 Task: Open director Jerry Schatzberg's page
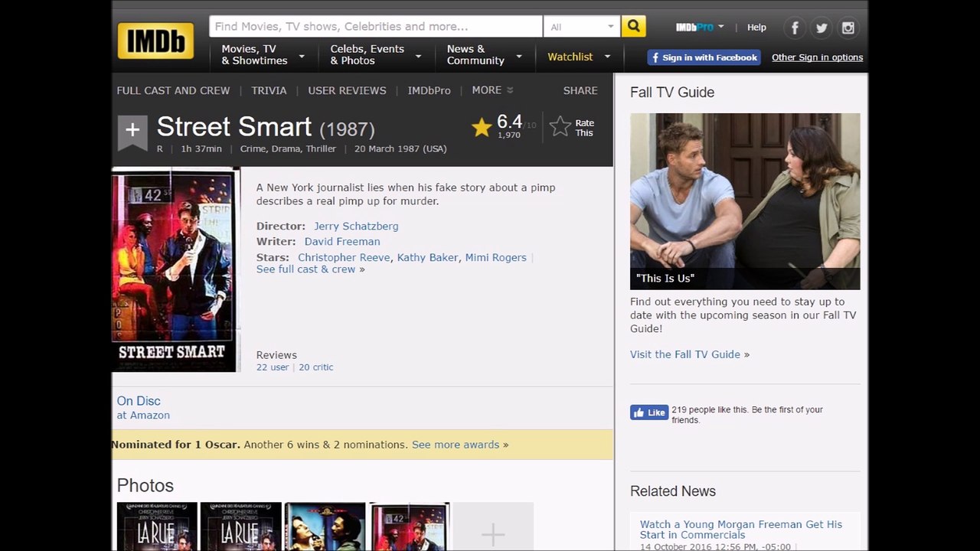[x=356, y=227]
